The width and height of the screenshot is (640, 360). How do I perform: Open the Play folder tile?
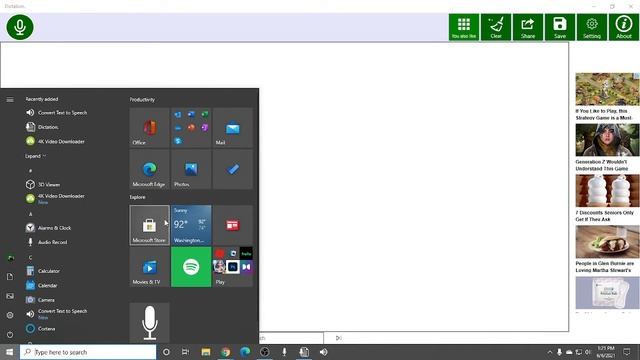point(233,267)
